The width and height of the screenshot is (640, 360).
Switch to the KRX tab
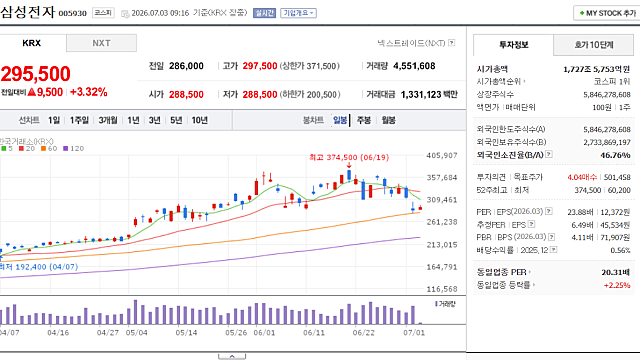(32, 43)
